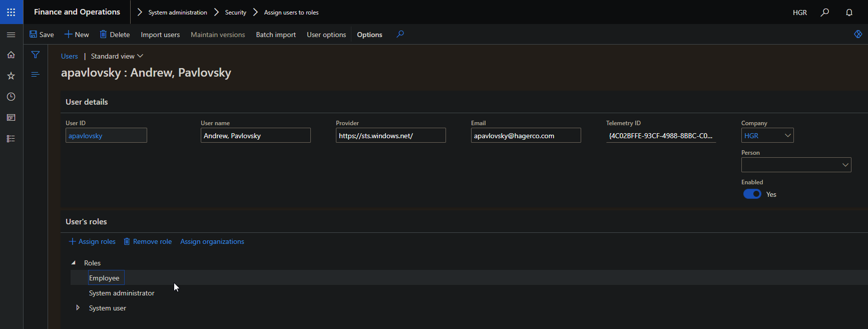Expand the hamburger navigation pane

click(11, 35)
